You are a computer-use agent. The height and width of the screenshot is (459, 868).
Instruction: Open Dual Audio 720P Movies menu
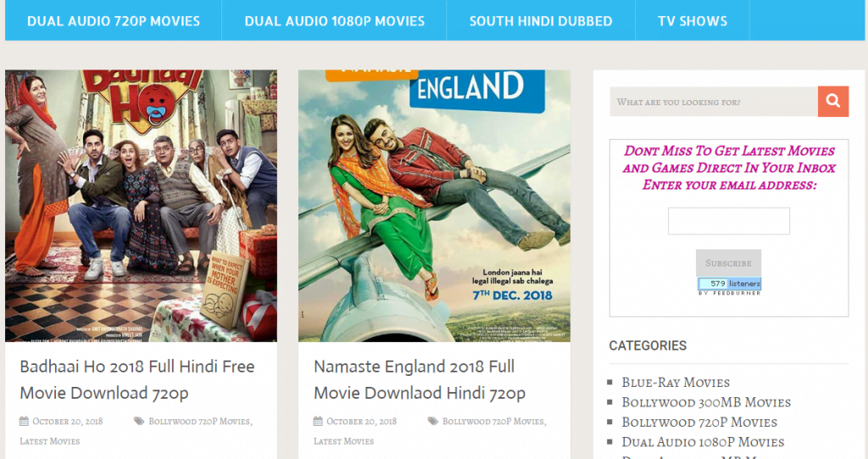[x=114, y=21]
